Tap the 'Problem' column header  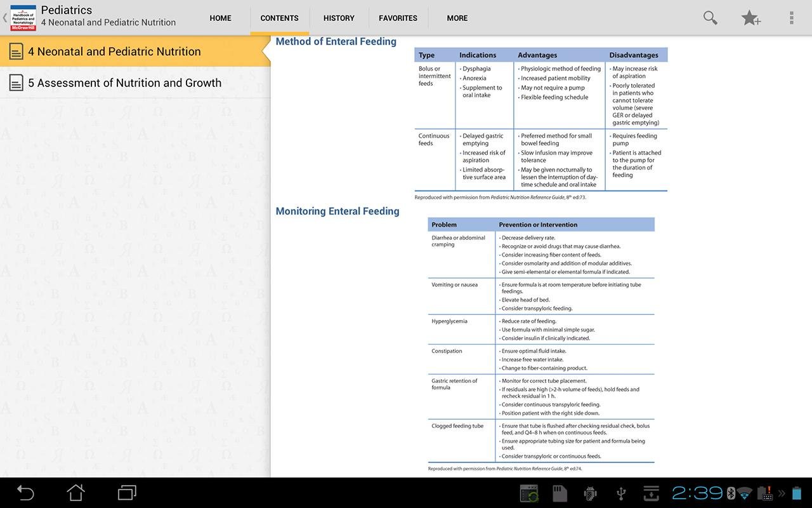point(444,225)
